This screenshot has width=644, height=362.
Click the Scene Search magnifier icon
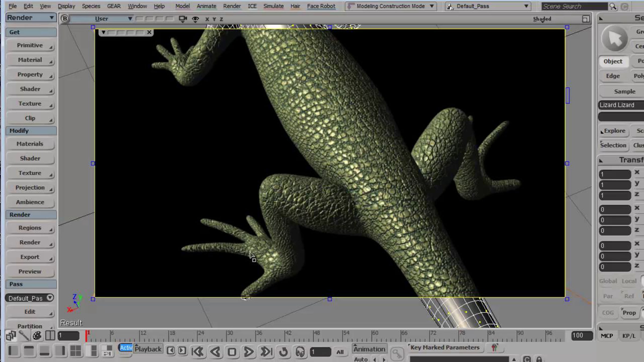coord(613,6)
